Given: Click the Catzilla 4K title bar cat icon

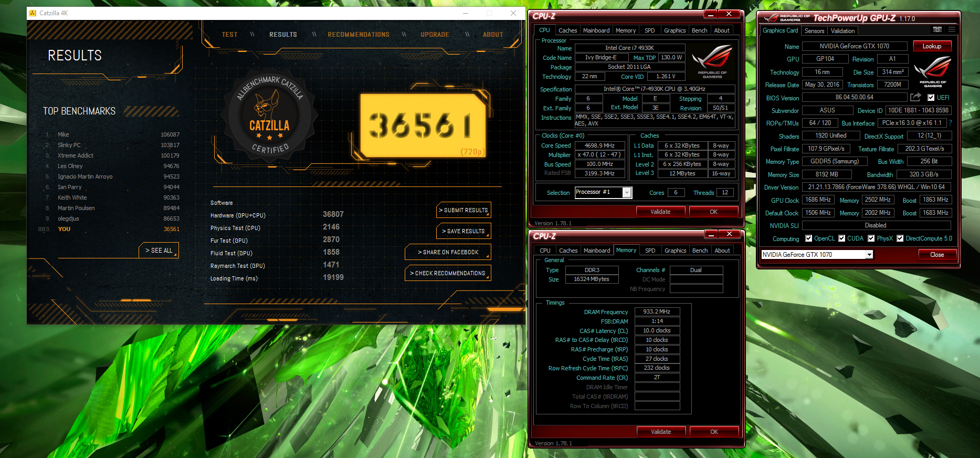Looking at the screenshot, I should (x=33, y=13).
